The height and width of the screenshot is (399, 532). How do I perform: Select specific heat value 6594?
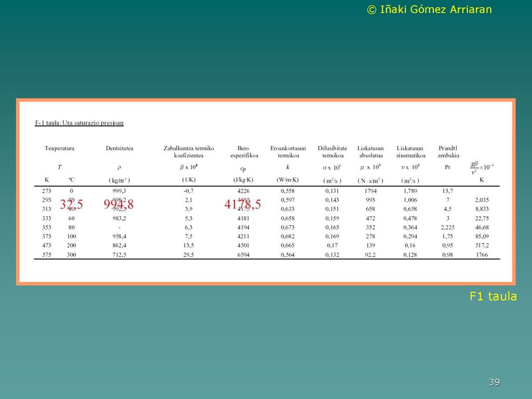pos(243,255)
